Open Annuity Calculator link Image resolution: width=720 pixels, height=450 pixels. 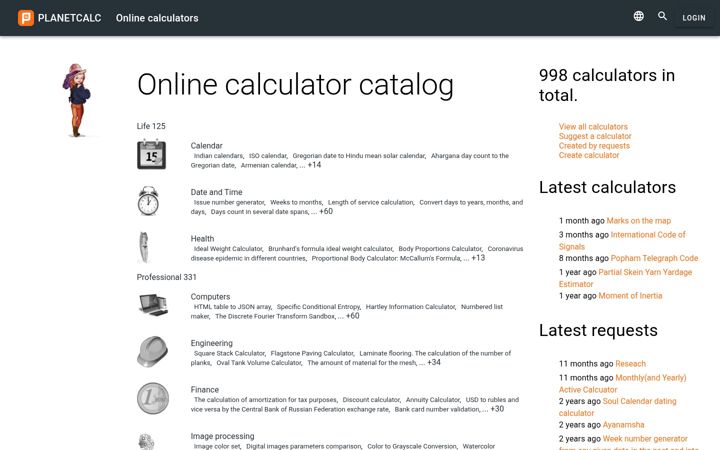433,399
